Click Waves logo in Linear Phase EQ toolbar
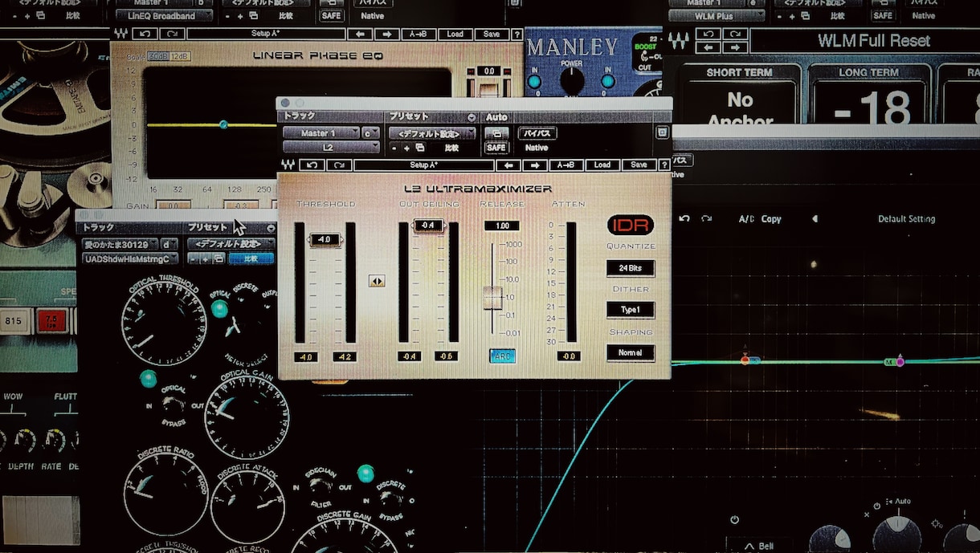 click(x=121, y=34)
